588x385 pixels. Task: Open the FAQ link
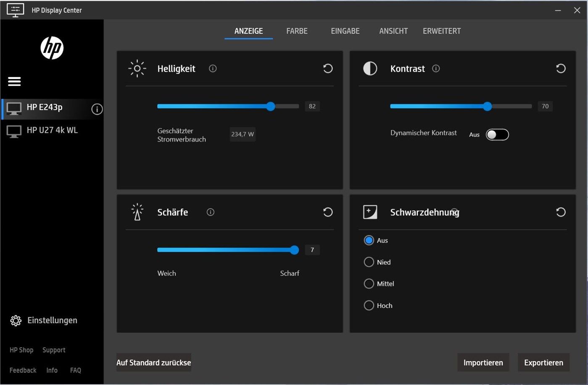coord(76,370)
